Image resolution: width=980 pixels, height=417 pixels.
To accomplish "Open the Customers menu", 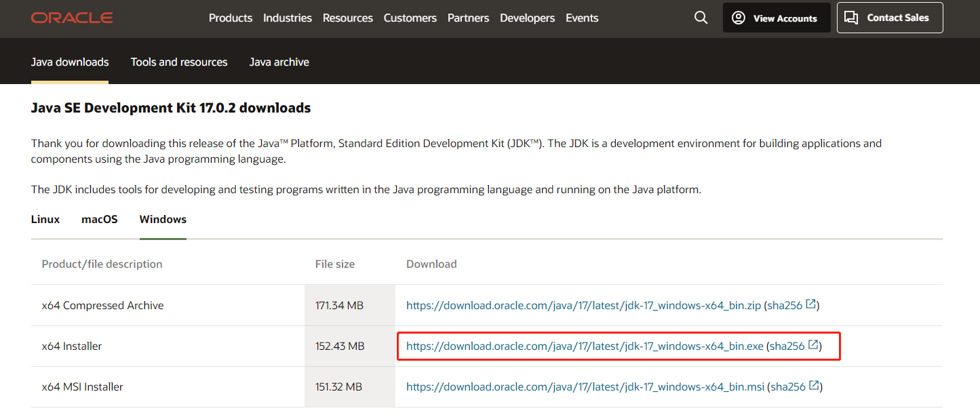I will click(410, 18).
